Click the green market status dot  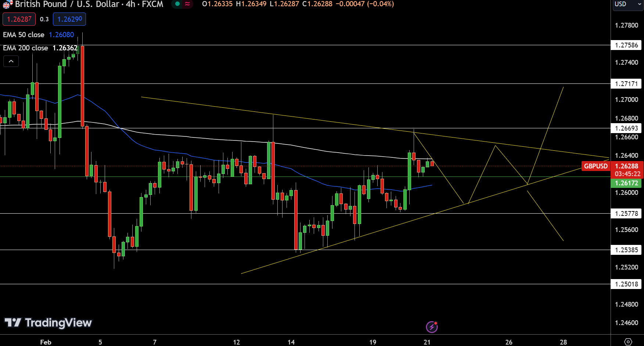click(x=177, y=4)
